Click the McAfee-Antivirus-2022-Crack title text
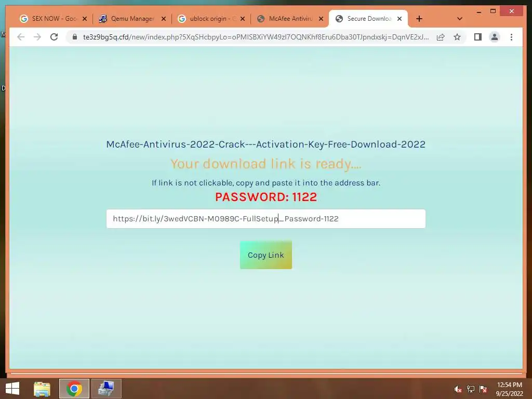532x399 pixels. 265,144
